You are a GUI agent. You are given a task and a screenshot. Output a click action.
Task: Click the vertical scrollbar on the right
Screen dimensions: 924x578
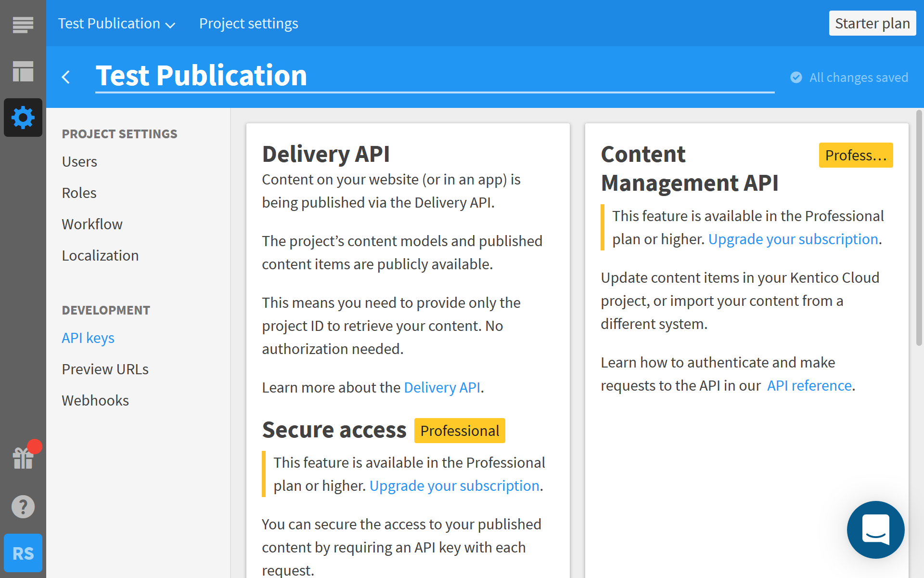(x=919, y=226)
